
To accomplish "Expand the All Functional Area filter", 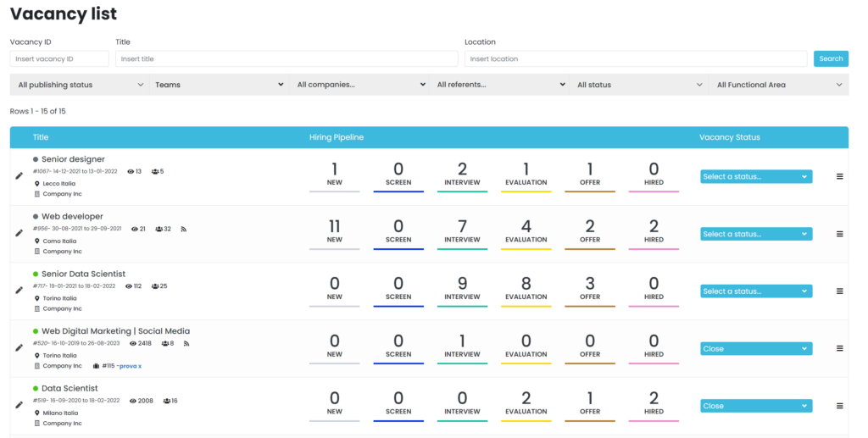I will tap(779, 85).
